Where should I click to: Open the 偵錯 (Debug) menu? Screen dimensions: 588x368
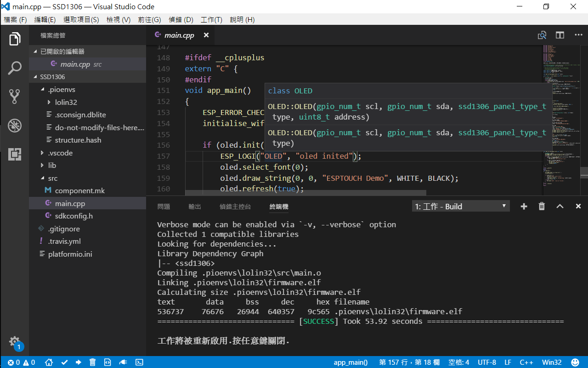(x=181, y=19)
